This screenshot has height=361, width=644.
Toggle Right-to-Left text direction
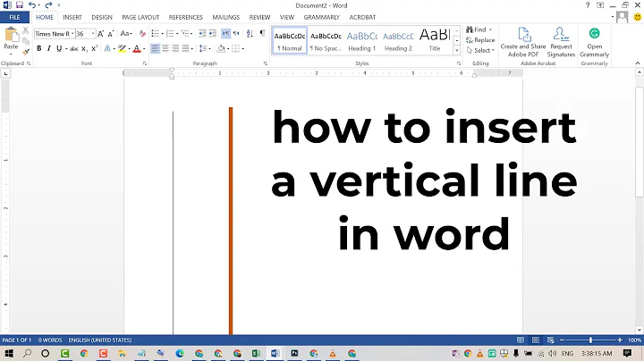point(236,34)
